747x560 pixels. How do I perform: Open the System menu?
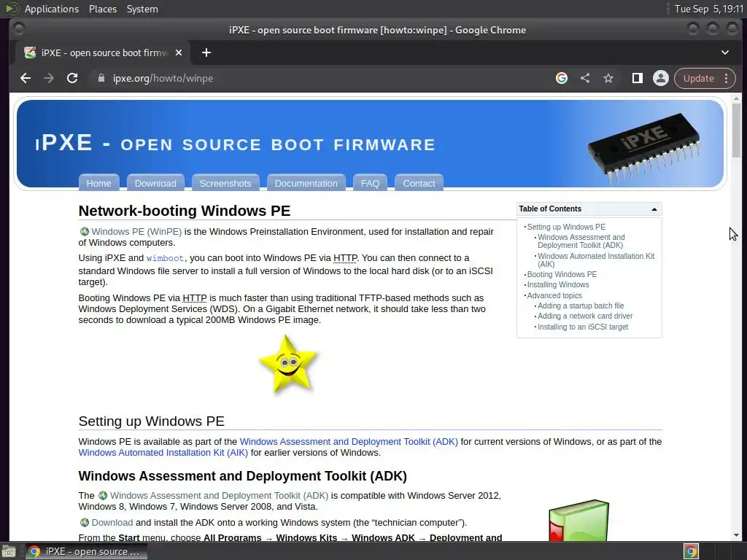(x=142, y=9)
